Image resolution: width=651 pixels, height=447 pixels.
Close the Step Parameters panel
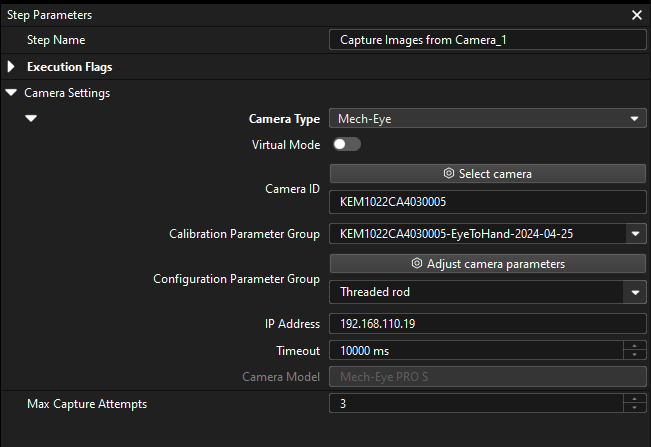637,15
